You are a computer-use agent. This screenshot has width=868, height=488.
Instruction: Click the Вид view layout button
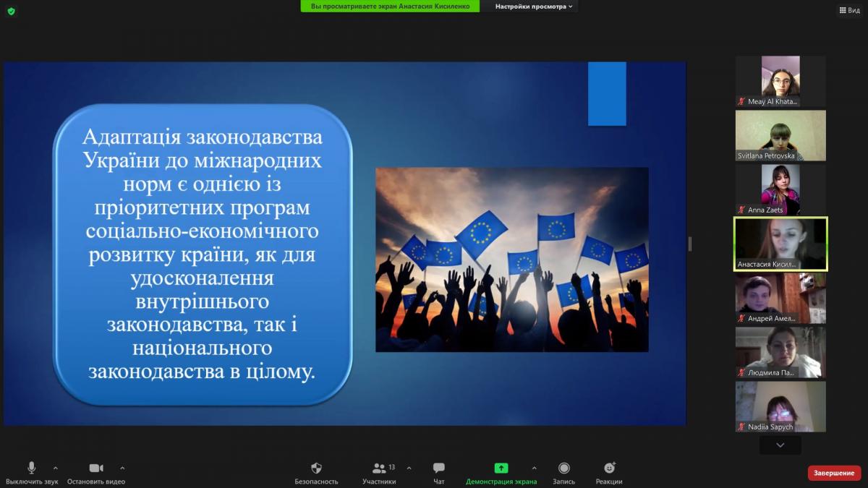click(x=849, y=10)
